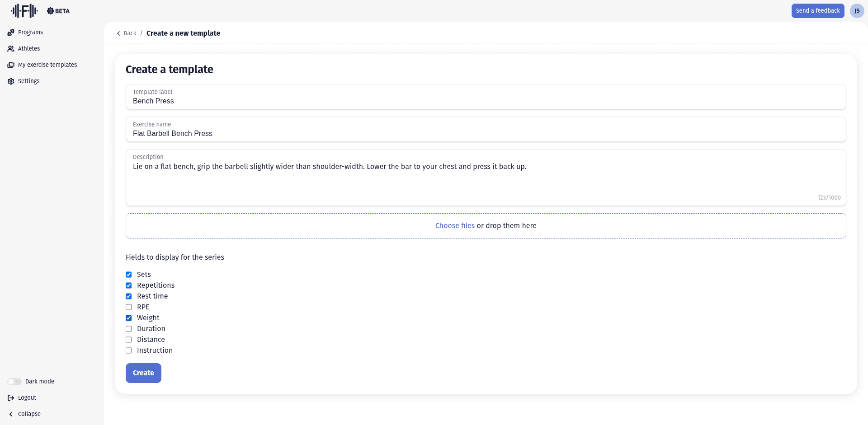Viewport: 868px width, 425px height.
Task: Open the JS user avatar
Action: coord(857,11)
